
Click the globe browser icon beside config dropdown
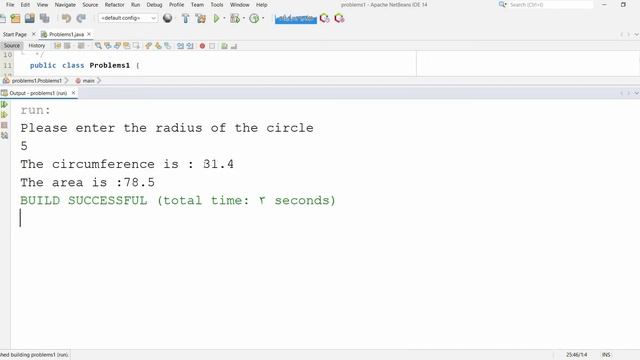point(167,18)
